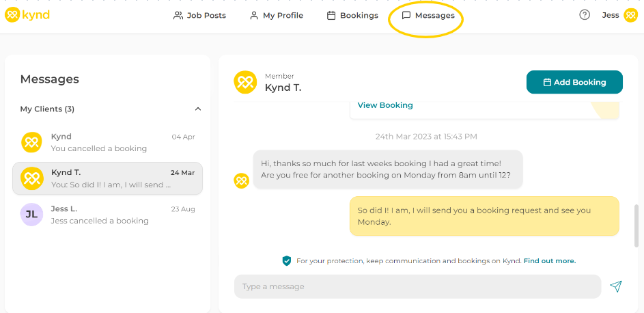Click the Type a message field
The height and width of the screenshot is (313, 644).
(x=417, y=286)
